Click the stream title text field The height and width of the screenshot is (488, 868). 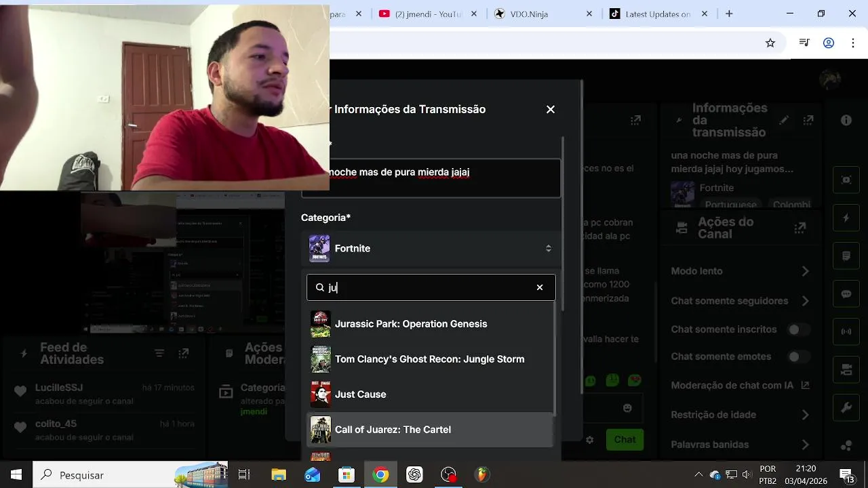[x=445, y=178]
